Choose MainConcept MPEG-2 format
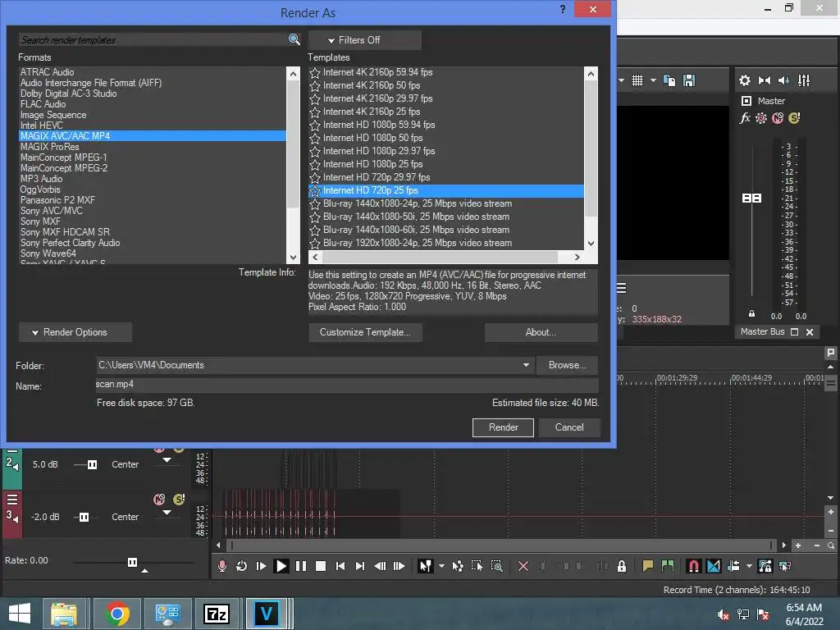840x630 pixels. click(152, 167)
